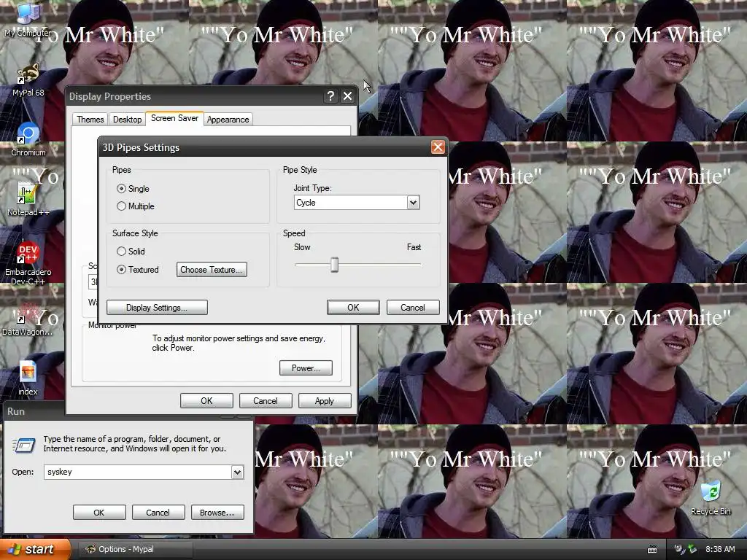The height and width of the screenshot is (560, 747).
Task: Click the Run dialog Open text field
Action: tap(138, 472)
